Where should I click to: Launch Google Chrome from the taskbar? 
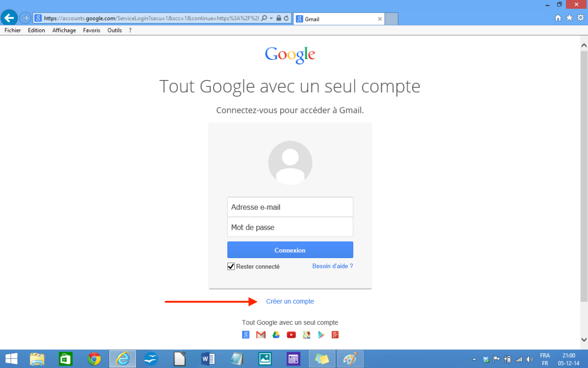(x=94, y=359)
